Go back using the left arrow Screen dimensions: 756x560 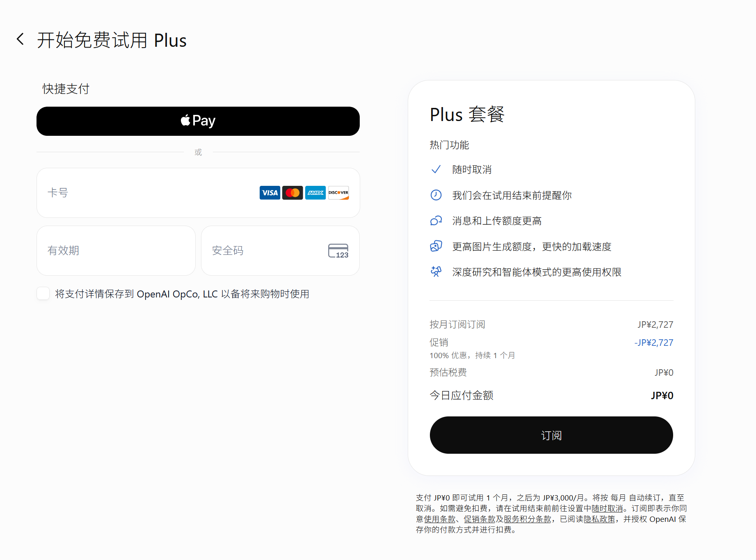20,39
